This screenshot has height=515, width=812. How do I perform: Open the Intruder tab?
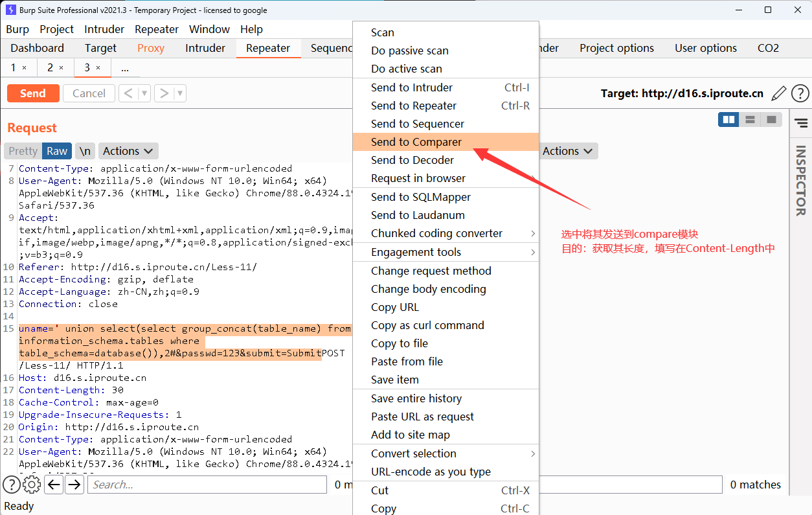205,48
